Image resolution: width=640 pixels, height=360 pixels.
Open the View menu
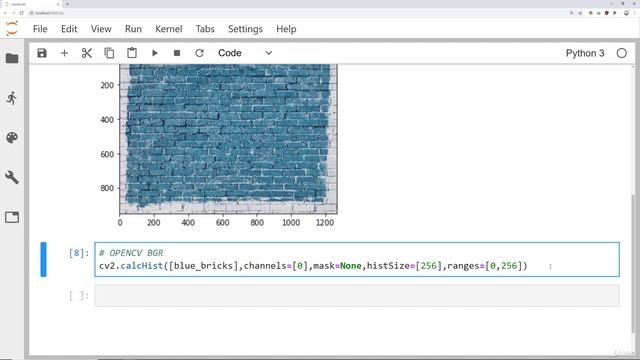pos(101,29)
